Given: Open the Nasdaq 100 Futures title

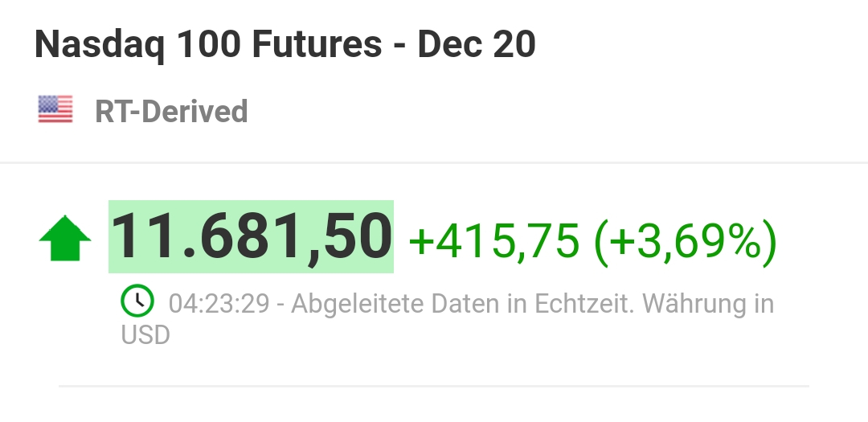Looking at the screenshot, I should coord(285,45).
